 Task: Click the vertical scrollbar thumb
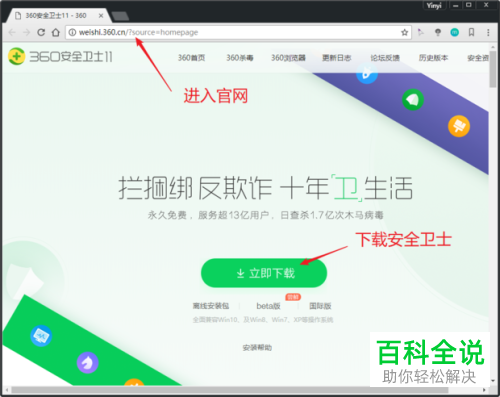493,68
